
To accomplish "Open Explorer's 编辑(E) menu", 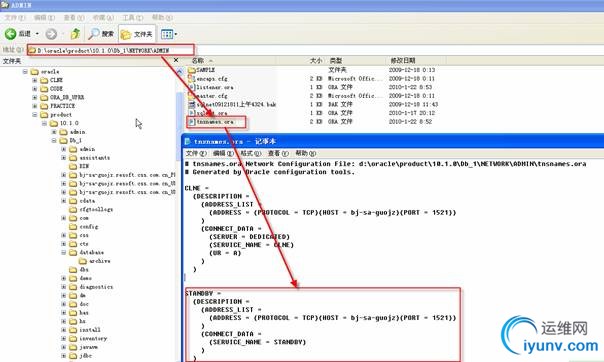I will click(44, 18).
